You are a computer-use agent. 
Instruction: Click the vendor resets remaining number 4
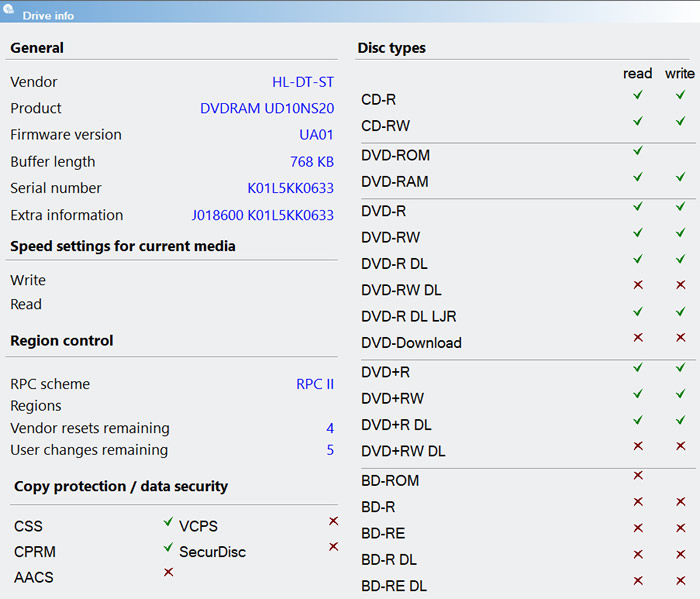(x=330, y=428)
